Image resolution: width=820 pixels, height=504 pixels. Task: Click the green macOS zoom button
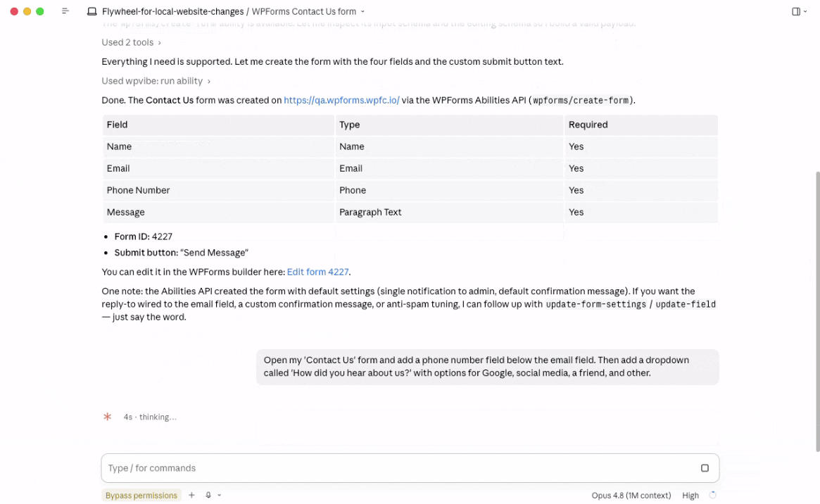tap(39, 11)
